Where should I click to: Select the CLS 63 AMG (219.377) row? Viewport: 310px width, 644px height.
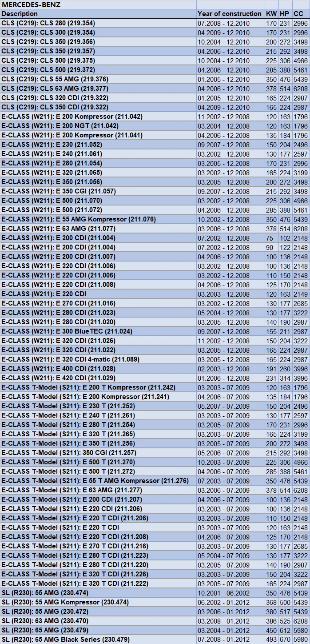click(x=155, y=89)
